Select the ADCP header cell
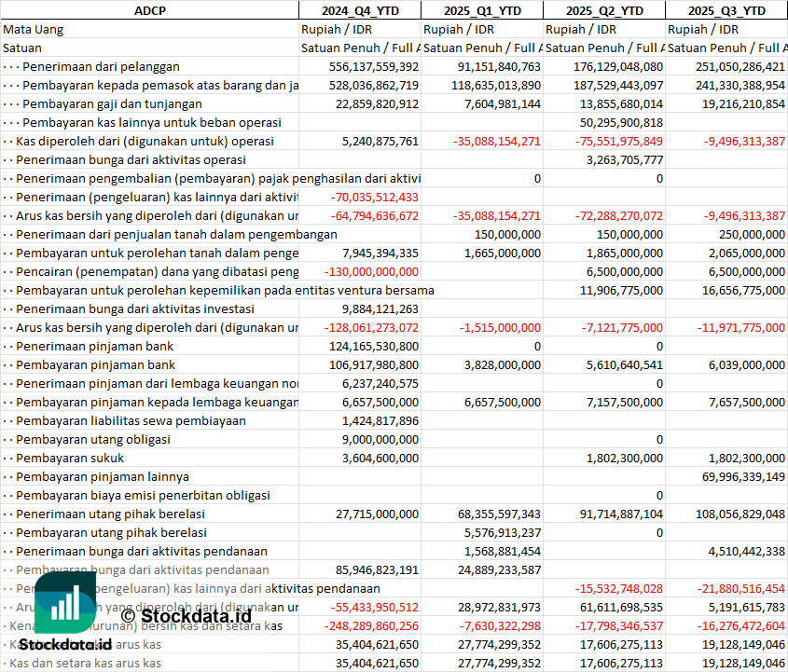The width and height of the screenshot is (788, 672). coord(149,10)
